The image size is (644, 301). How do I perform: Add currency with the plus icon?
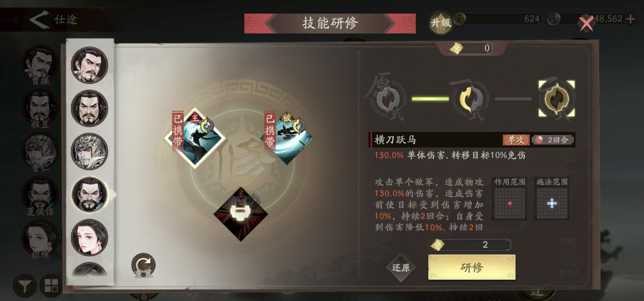[630, 19]
